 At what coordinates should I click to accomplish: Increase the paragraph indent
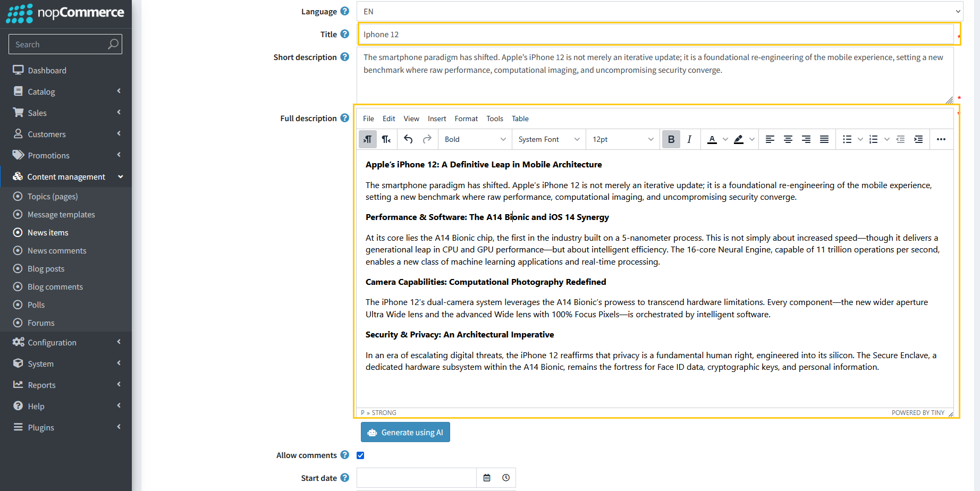click(x=918, y=139)
